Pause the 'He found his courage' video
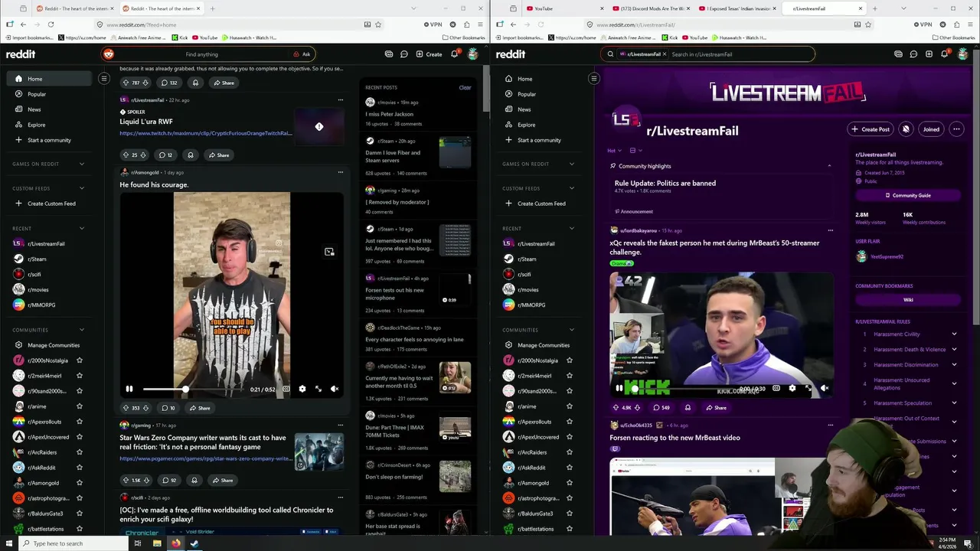This screenshot has height=551, width=980. pos(129,389)
